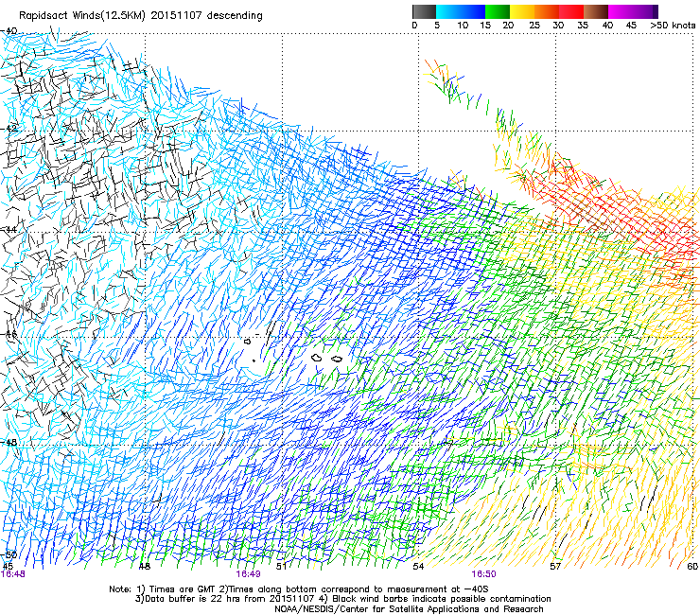Select the '-46' latitude axis label
Screen dimensions: 700x615
coord(9,334)
